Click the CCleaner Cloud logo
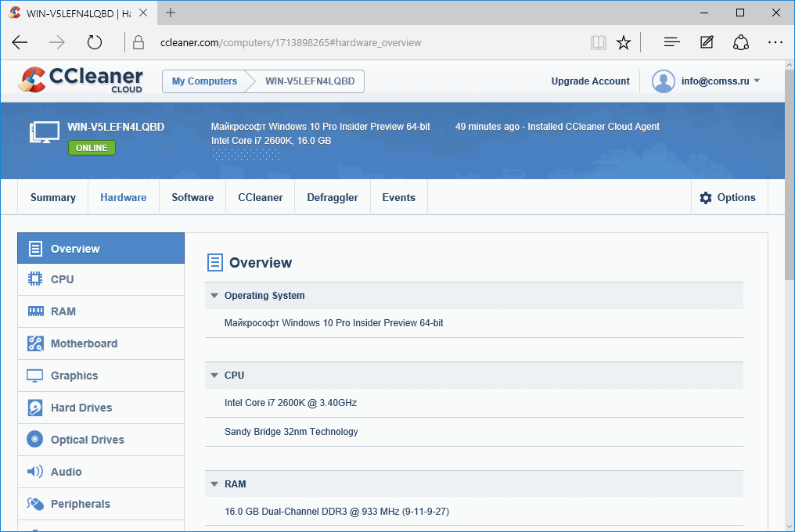 80,81
